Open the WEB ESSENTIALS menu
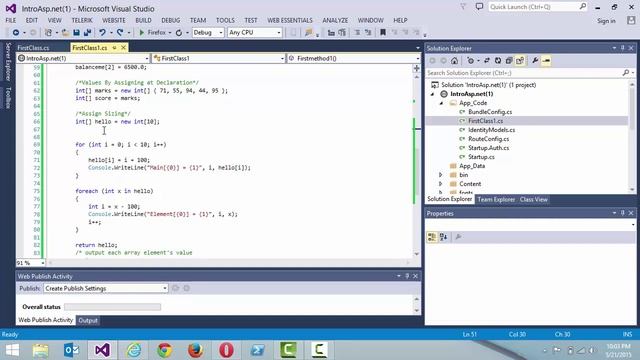This screenshot has width=640, height=360. (290, 20)
